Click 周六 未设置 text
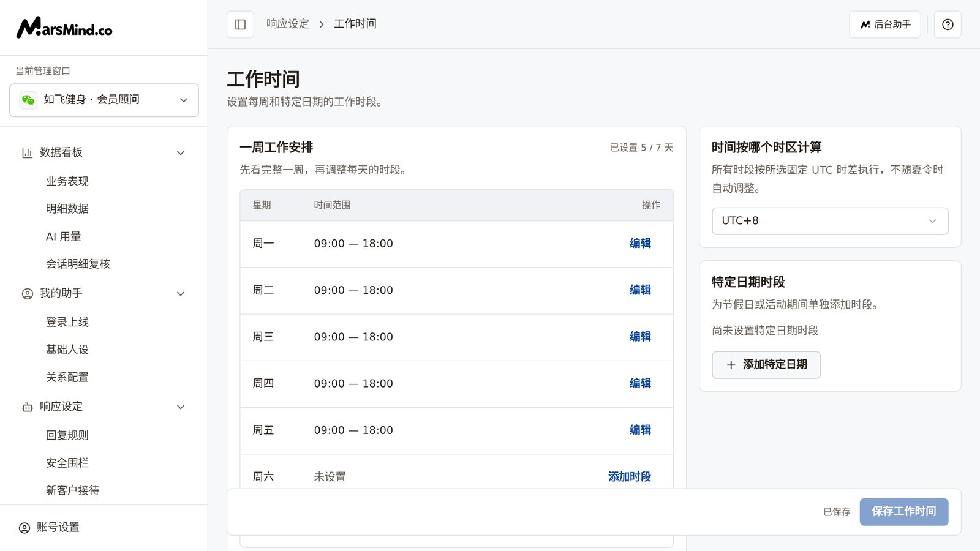This screenshot has height=551, width=980. (x=330, y=477)
